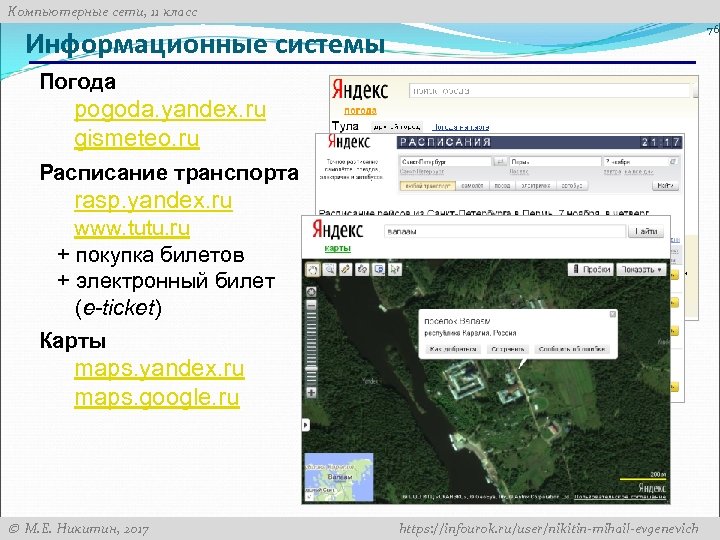
Task: Click the Яндекс logo in Расписания window
Action: 349,142
